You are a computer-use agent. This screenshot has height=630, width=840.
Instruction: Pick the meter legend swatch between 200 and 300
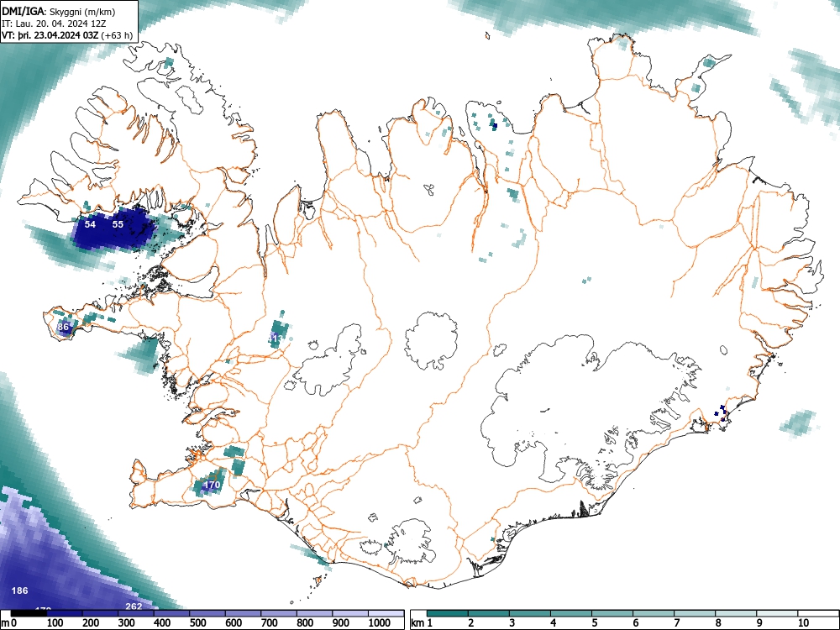100,613
